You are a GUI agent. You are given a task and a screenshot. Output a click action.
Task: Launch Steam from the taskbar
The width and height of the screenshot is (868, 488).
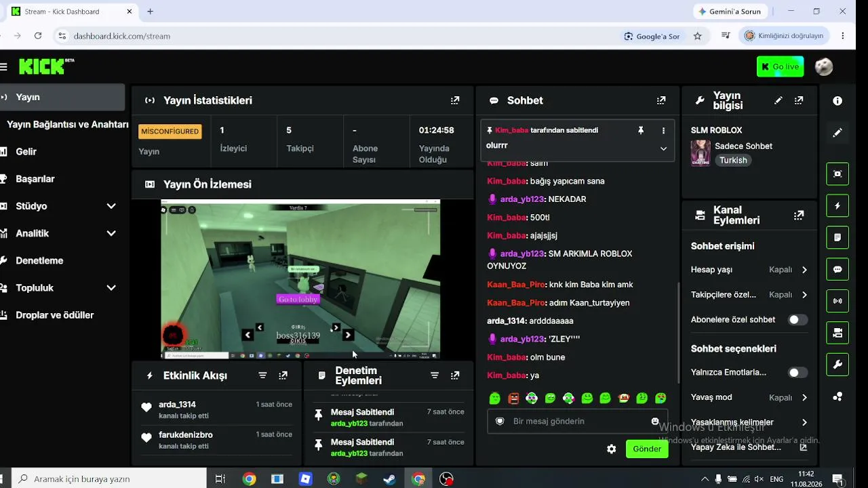click(389, 479)
